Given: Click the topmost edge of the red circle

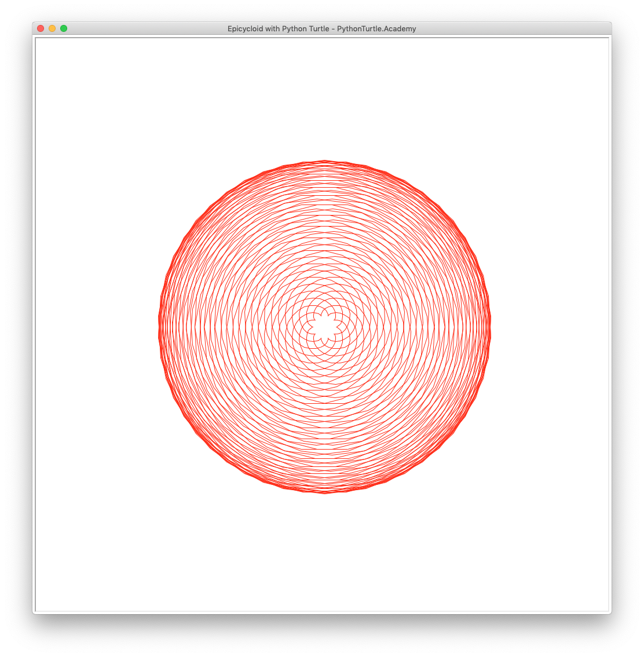Looking at the screenshot, I should click(x=323, y=162).
